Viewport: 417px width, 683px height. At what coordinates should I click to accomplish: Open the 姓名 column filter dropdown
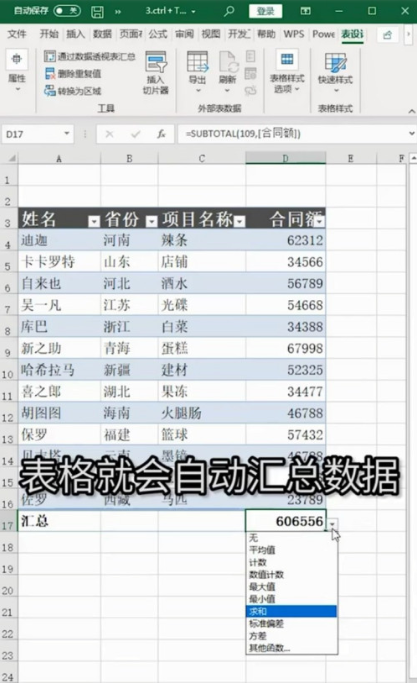click(94, 222)
